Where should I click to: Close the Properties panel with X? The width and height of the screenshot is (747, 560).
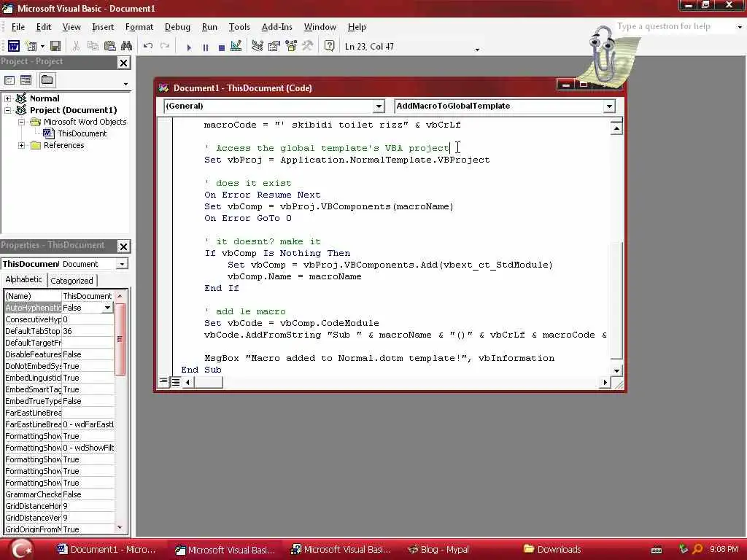click(123, 246)
